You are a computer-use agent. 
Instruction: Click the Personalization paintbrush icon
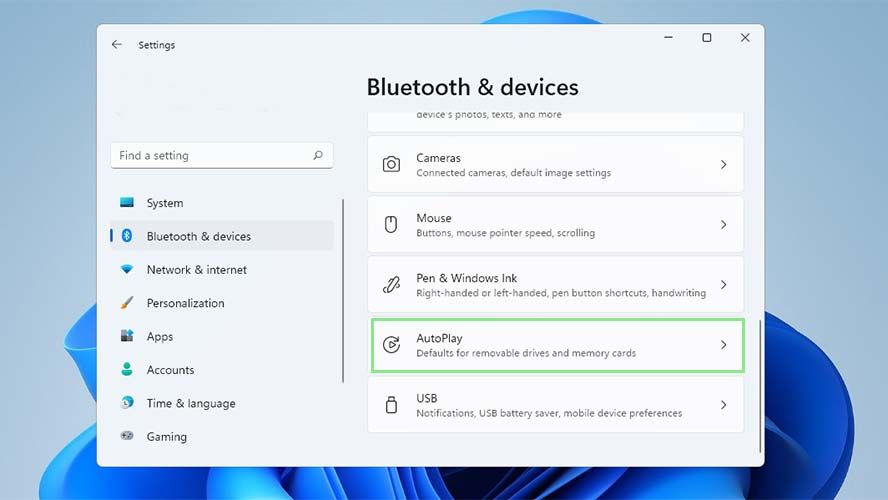point(127,302)
